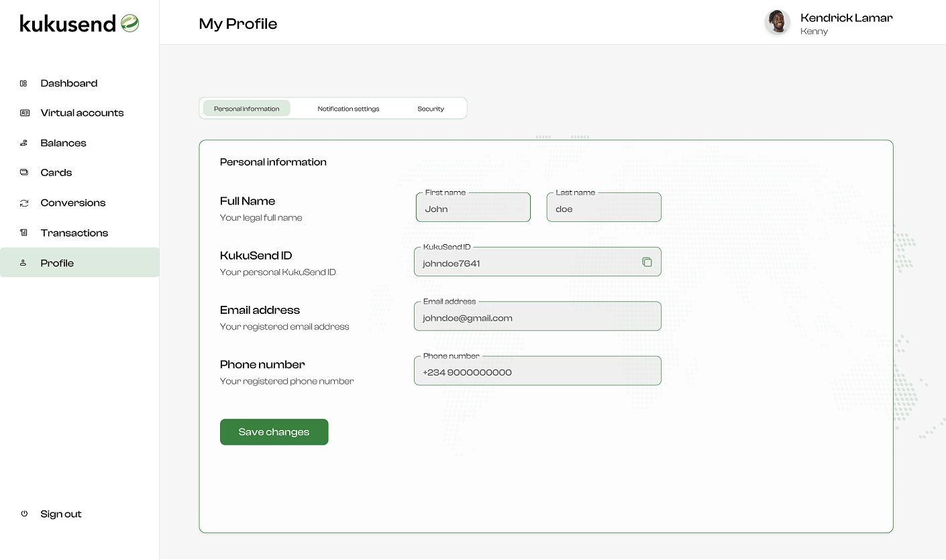Select the Profile person icon
The width and height of the screenshot is (946, 560).
click(x=23, y=262)
